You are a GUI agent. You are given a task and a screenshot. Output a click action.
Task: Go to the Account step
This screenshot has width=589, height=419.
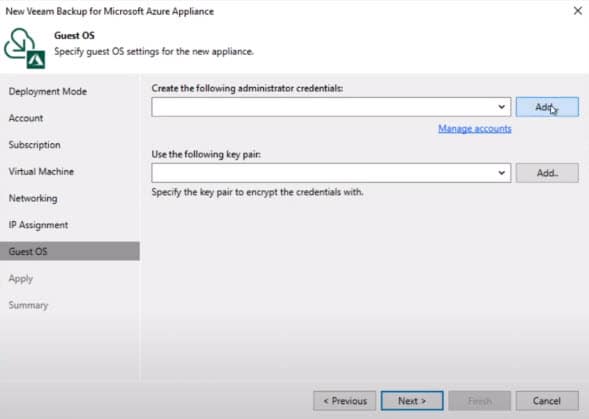click(x=26, y=118)
